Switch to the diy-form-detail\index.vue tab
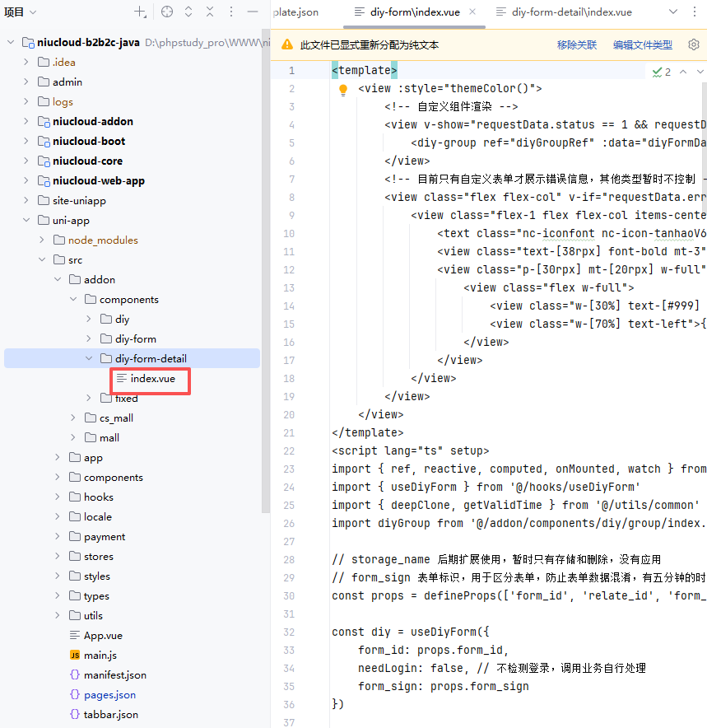707x728 pixels. click(564, 12)
